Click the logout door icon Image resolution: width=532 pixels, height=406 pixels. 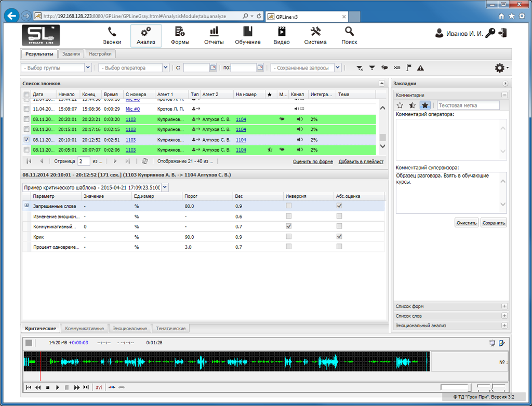502,34
